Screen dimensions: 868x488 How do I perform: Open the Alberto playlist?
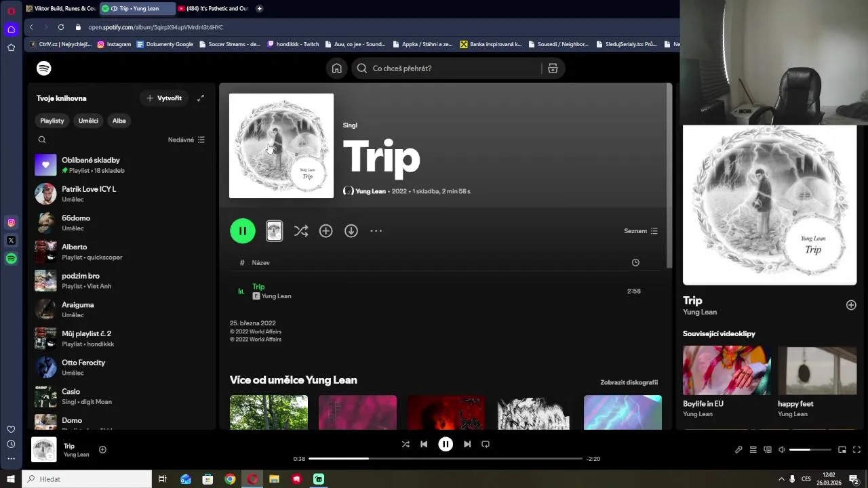[121, 251]
